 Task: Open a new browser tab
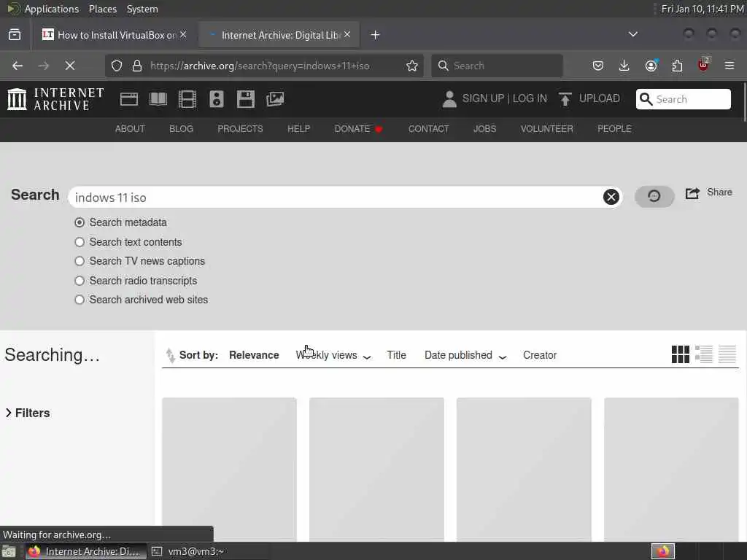coord(375,35)
